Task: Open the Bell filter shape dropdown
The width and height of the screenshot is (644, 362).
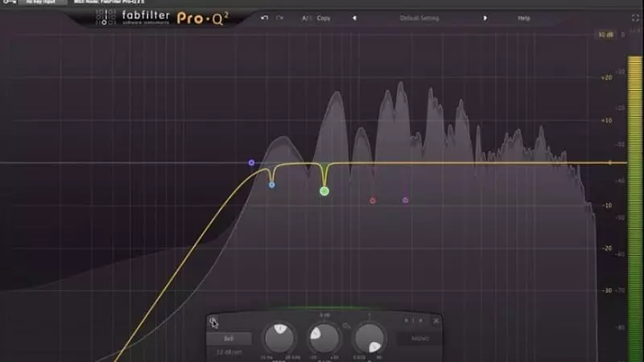Action: tap(229, 339)
